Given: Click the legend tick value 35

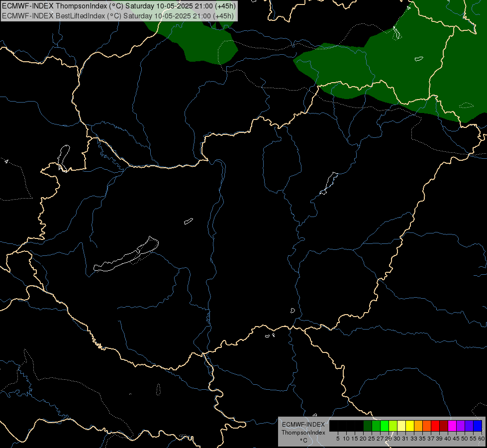Looking at the screenshot, I should 422,439.
